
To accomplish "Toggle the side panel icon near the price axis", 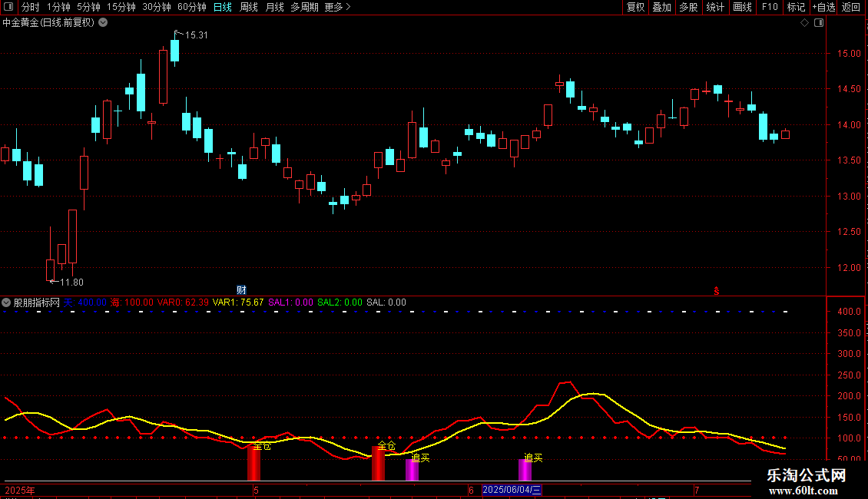I will pos(819,23).
